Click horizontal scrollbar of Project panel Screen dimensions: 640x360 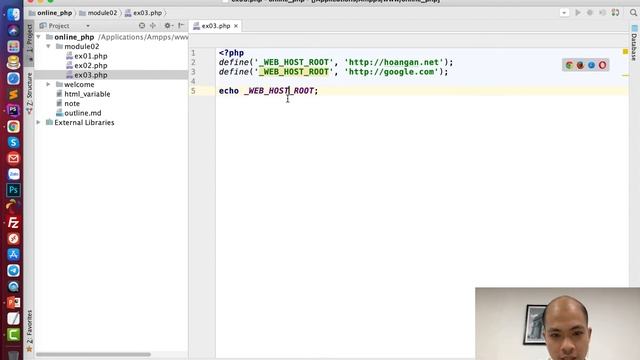(x=93, y=355)
